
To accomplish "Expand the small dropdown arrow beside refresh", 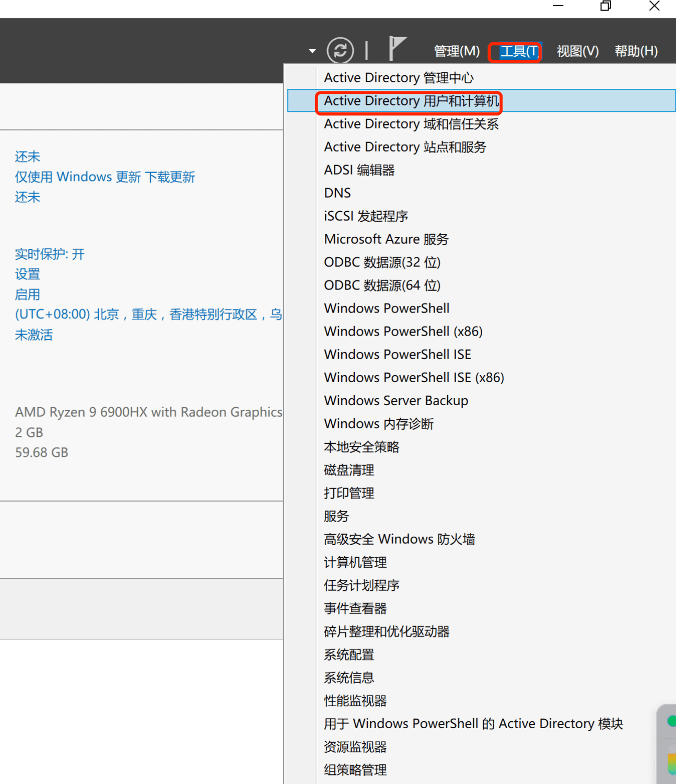I will click(x=312, y=51).
